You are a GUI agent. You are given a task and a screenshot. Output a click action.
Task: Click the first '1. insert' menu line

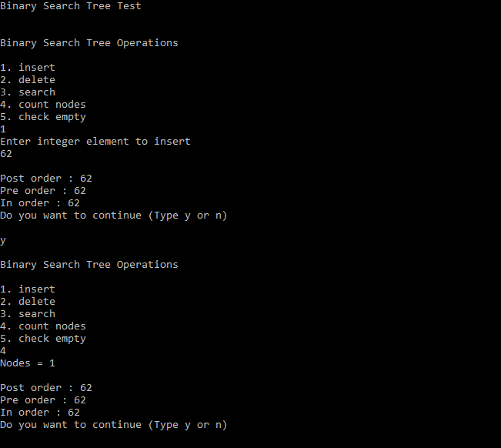coord(28,68)
